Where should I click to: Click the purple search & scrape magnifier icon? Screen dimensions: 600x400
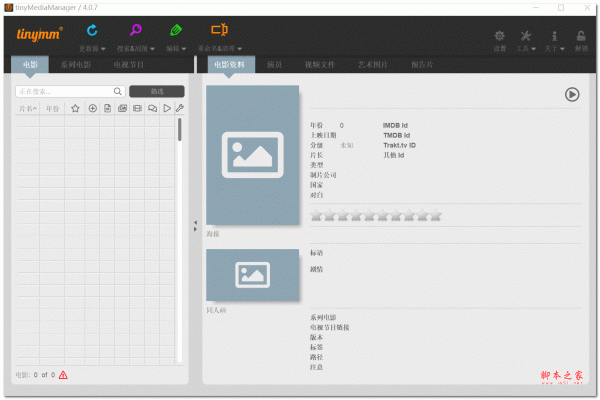pyautogui.click(x=135, y=30)
